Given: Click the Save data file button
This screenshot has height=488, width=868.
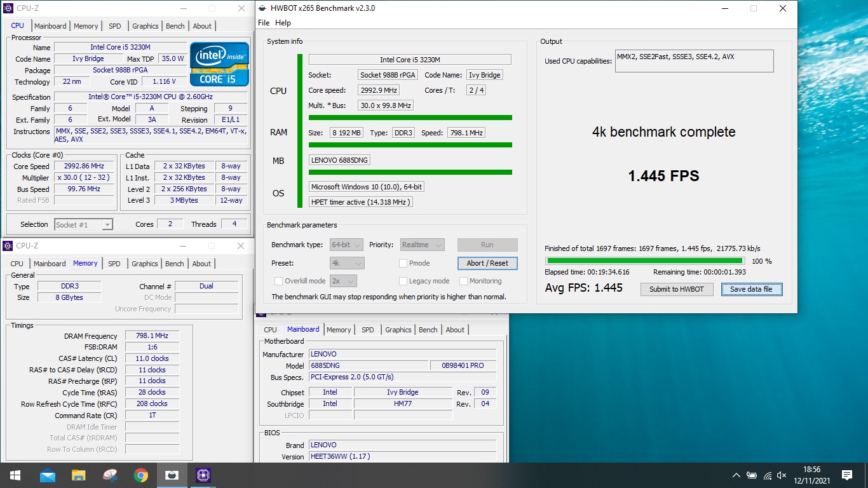Looking at the screenshot, I should coord(751,289).
